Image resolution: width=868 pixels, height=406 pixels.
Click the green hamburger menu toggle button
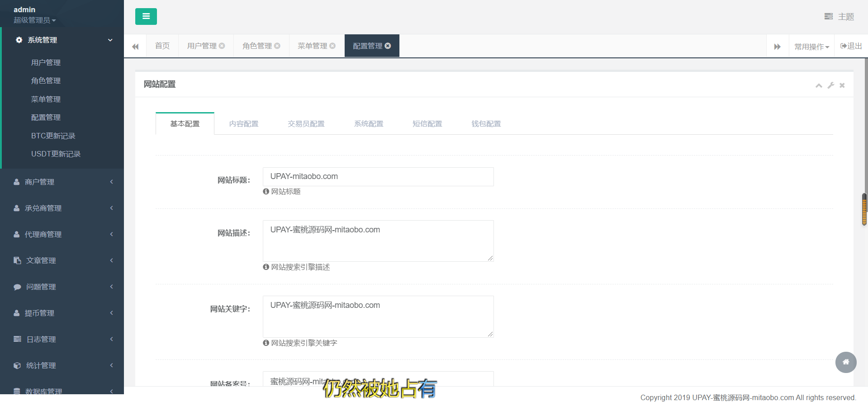pos(146,17)
